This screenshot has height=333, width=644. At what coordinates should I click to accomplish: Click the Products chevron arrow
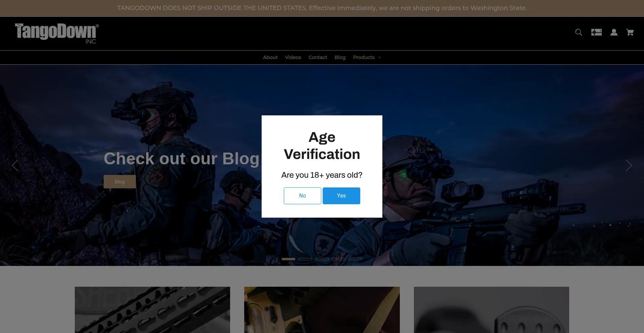click(379, 57)
